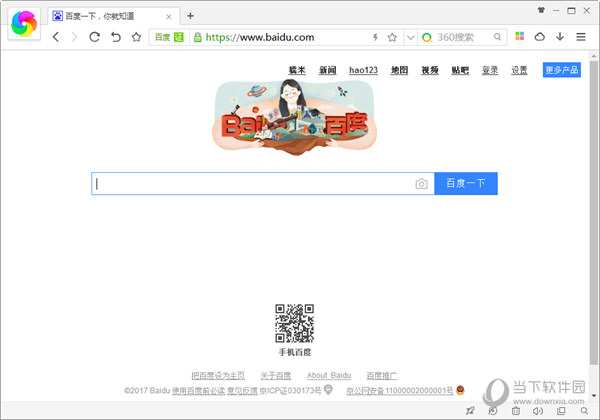
Task: Click the undo/restore closed tab arrow
Action: [x=115, y=37]
